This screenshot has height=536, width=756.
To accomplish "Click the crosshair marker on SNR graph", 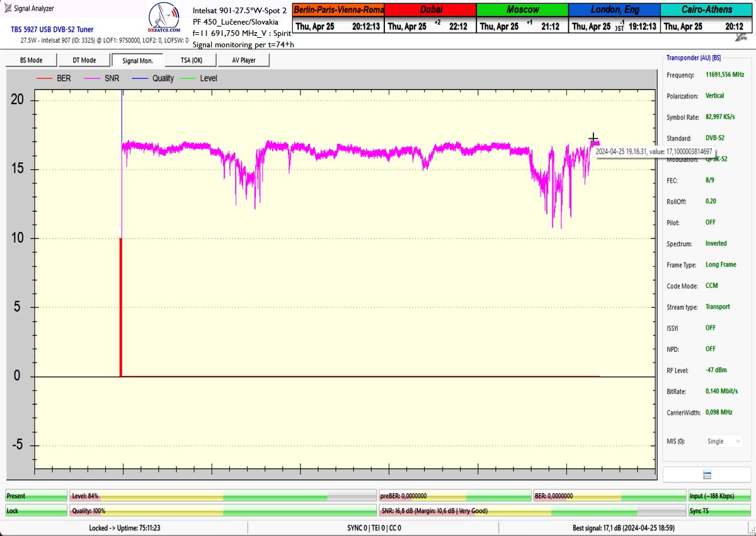I will (593, 138).
